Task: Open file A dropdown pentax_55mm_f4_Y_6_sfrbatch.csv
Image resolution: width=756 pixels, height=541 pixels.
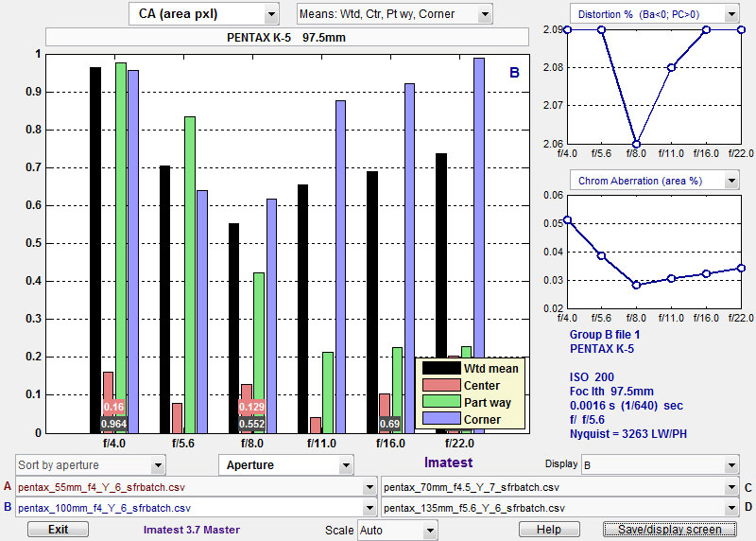Action: coord(196,487)
